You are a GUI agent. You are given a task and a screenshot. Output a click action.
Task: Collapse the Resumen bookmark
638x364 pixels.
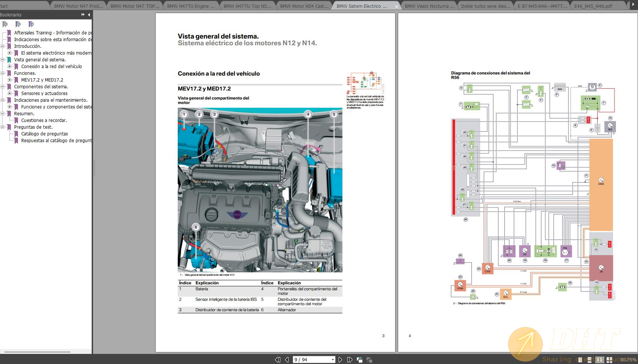[2, 114]
